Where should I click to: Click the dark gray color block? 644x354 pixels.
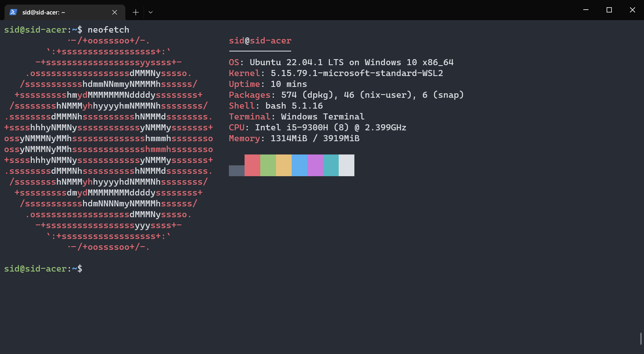click(x=237, y=171)
